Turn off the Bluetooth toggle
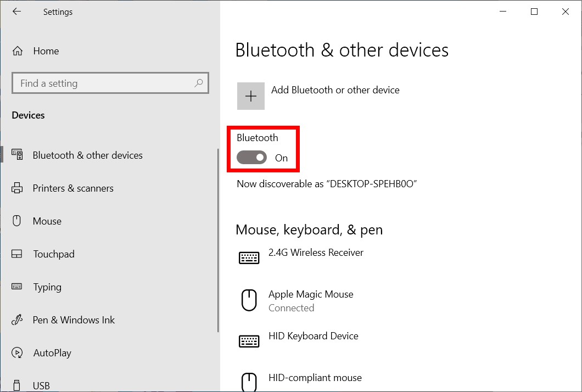Viewport: 582px width, 392px height. [251, 158]
